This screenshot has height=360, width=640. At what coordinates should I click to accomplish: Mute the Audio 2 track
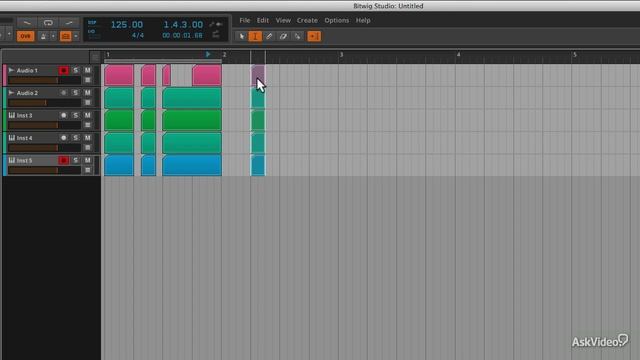pyautogui.click(x=87, y=93)
